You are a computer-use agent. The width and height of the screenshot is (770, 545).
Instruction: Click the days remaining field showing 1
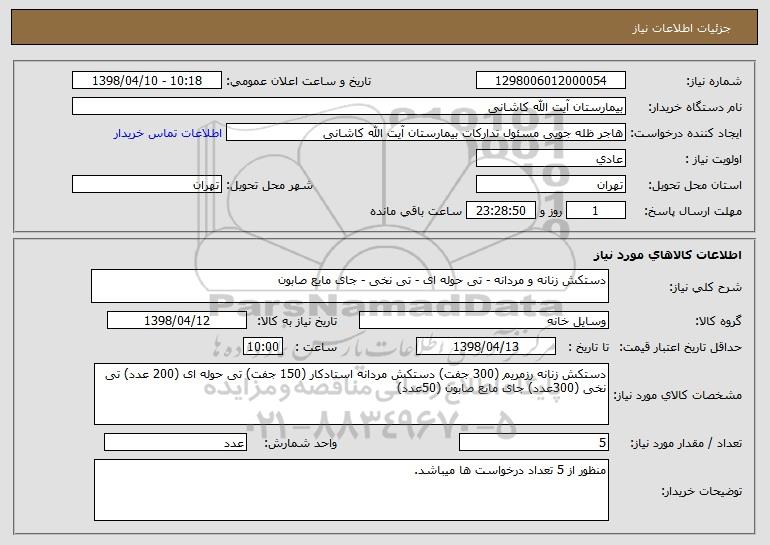point(596,211)
